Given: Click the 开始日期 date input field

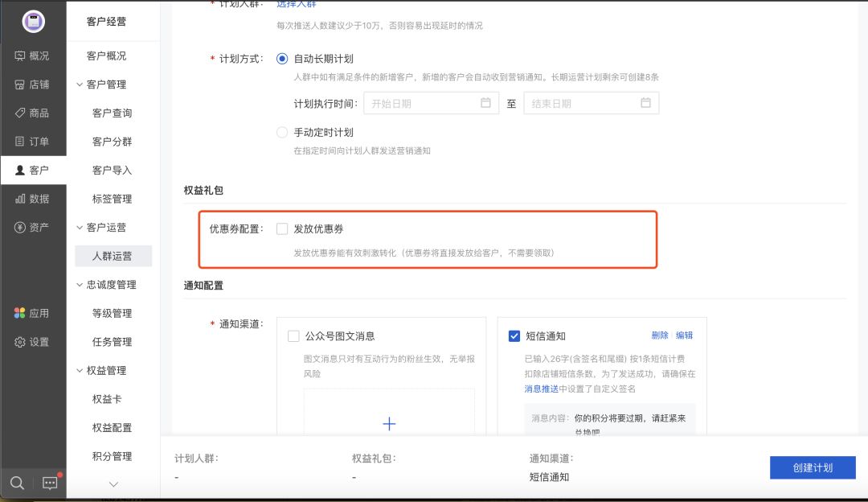Looking at the screenshot, I should [x=431, y=103].
